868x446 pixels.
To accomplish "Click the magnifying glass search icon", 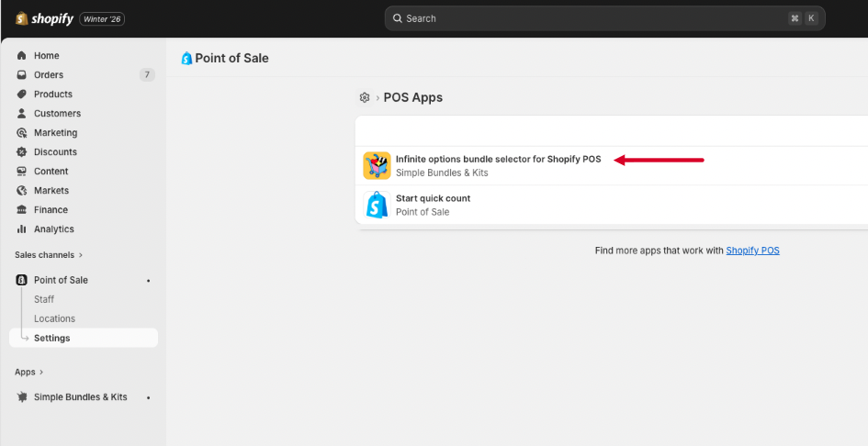I will [x=398, y=18].
